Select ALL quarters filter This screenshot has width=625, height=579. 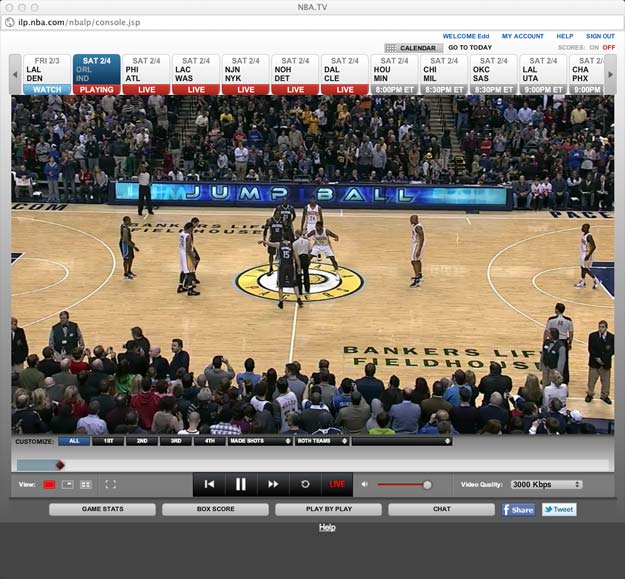coord(74,441)
